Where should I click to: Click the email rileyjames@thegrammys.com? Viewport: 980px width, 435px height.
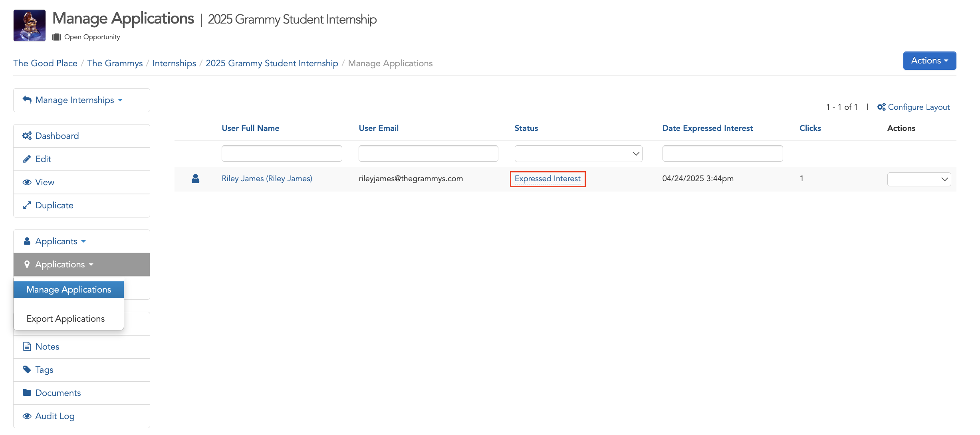(411, 178)
